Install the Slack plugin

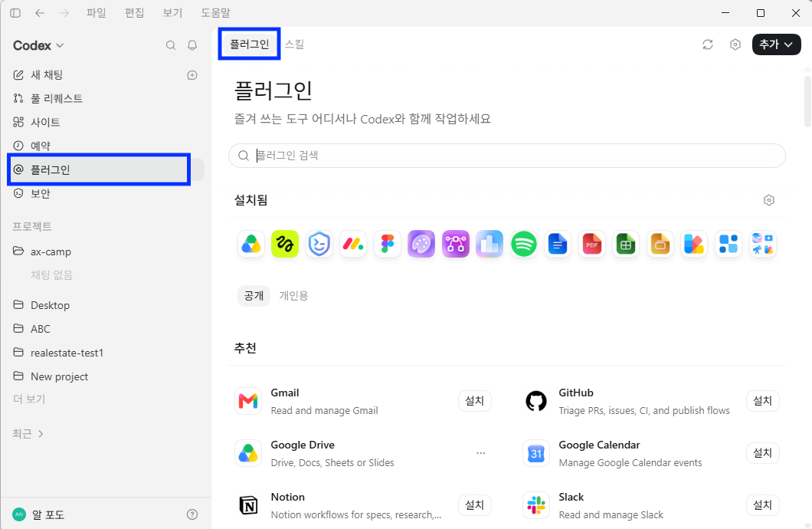763,505
